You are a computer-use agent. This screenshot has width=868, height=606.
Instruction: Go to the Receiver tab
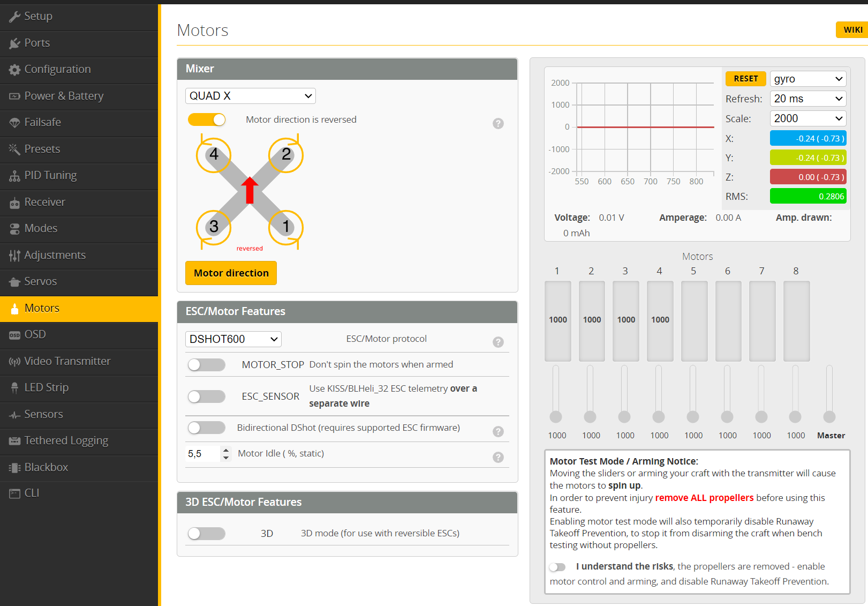click(44, 202)
